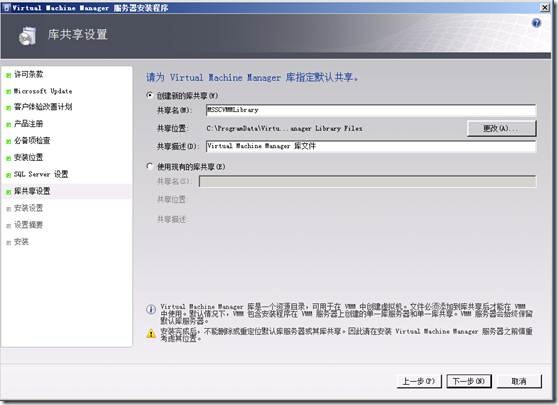Select the final 安装 step
The height and width of the screenshot is (405, 558).
pos(21,242)
